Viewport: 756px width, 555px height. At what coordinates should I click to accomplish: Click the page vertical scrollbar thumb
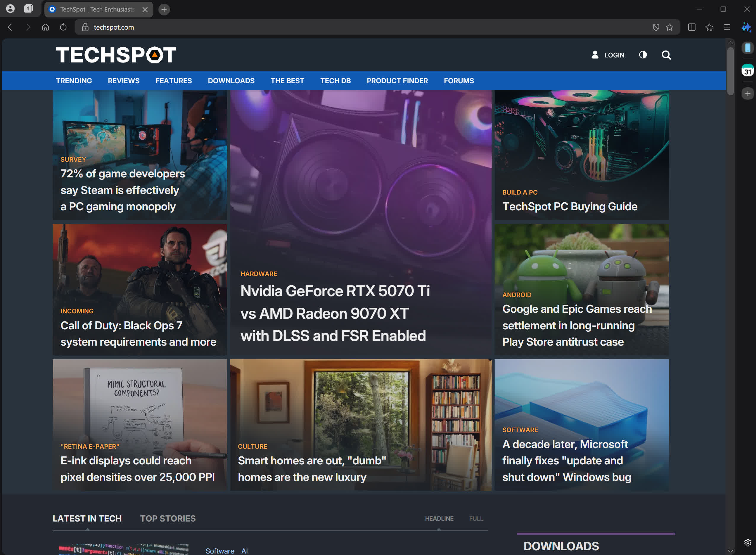pos(730,70)
